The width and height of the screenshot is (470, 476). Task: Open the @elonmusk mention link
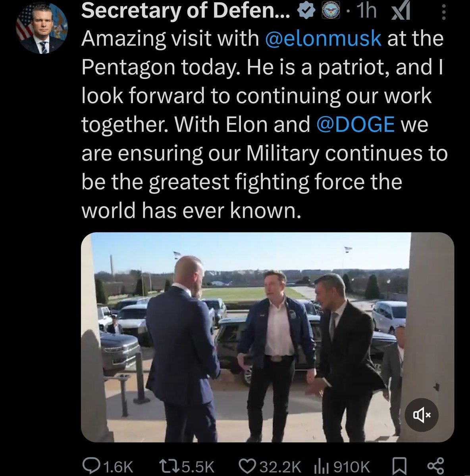(323, 39)
